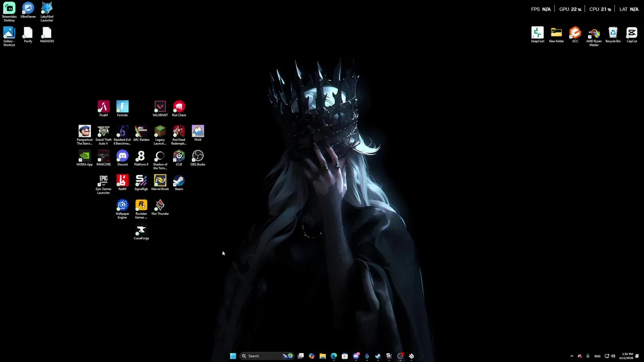Show hidden system tray icons
This screenshot has width=644, height=362.
coord(572,356)
